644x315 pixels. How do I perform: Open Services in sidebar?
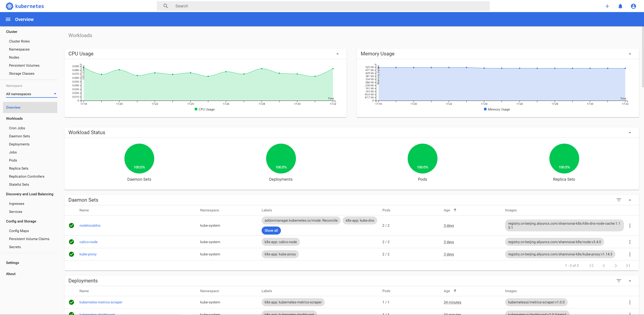click(x=15, y=212)
